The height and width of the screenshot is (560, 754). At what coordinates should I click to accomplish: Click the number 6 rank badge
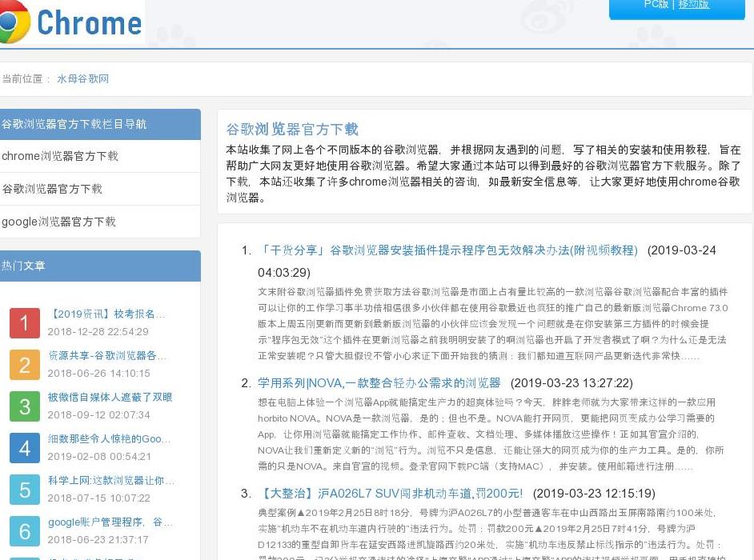coord(25,532)
